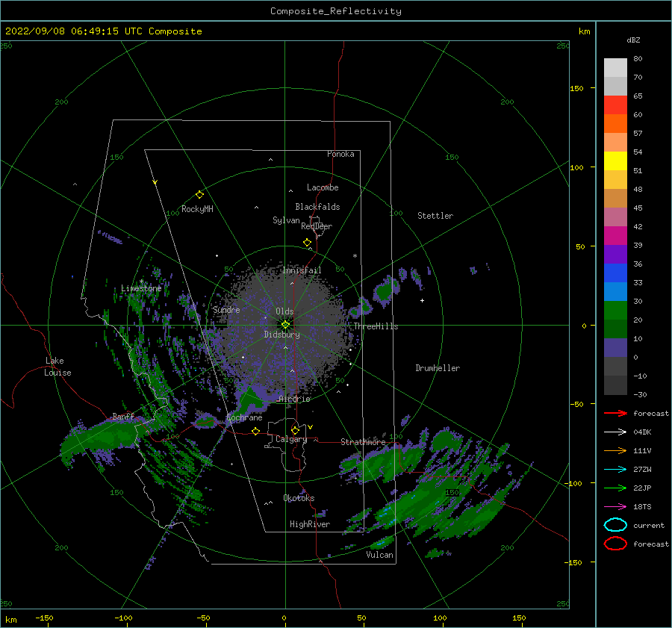Click the Vulcan label
Viewport: 672px width, 628px height.
pos(380,555)
